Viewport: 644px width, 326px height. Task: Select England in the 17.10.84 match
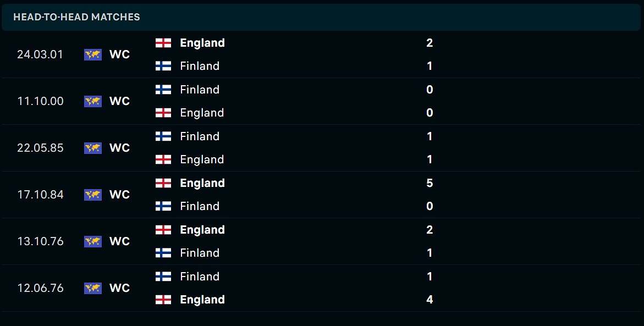click(x=202, y=183)
